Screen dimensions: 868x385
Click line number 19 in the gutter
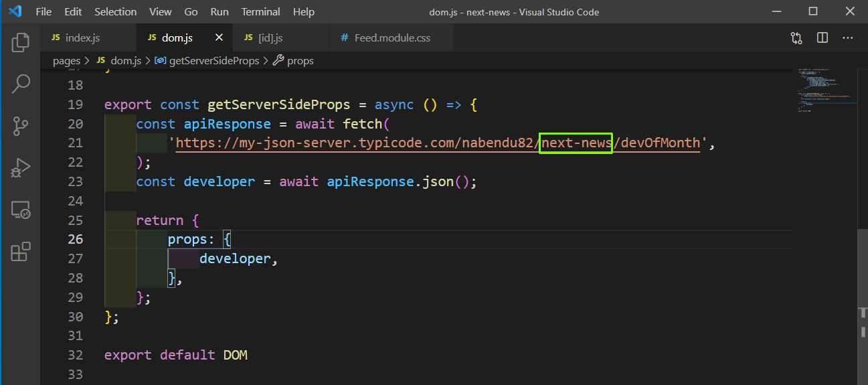coord(76,104)
